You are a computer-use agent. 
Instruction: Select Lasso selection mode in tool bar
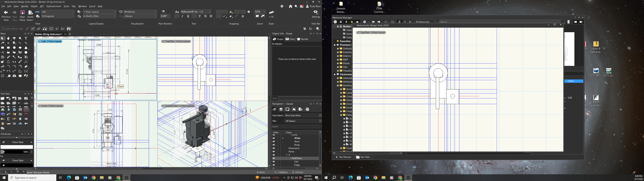[x=57, y=29]
